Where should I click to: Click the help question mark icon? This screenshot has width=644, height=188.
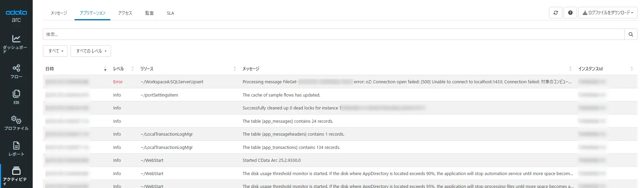pos(570,13)
